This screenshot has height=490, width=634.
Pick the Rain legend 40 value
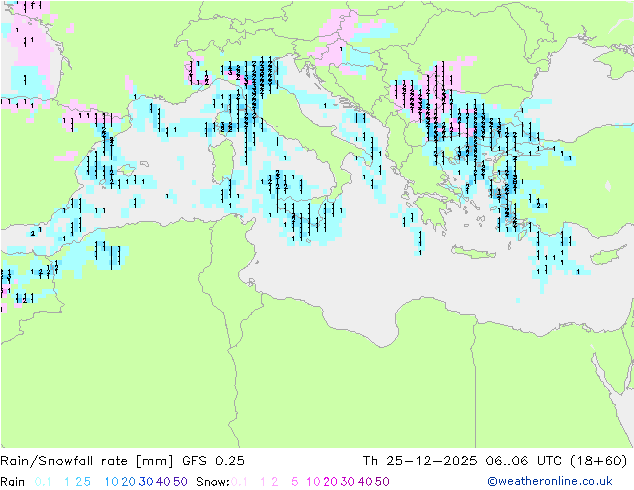(x=163, y=482)
